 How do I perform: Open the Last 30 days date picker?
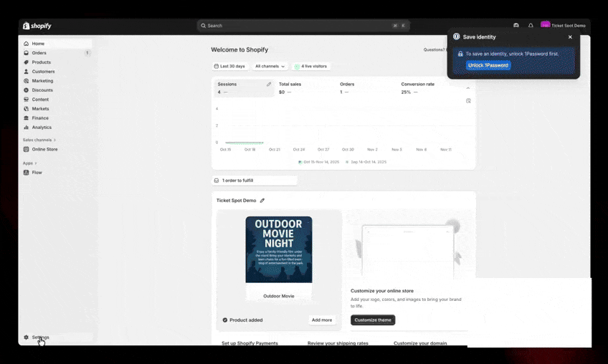click(x=229, y=67)
